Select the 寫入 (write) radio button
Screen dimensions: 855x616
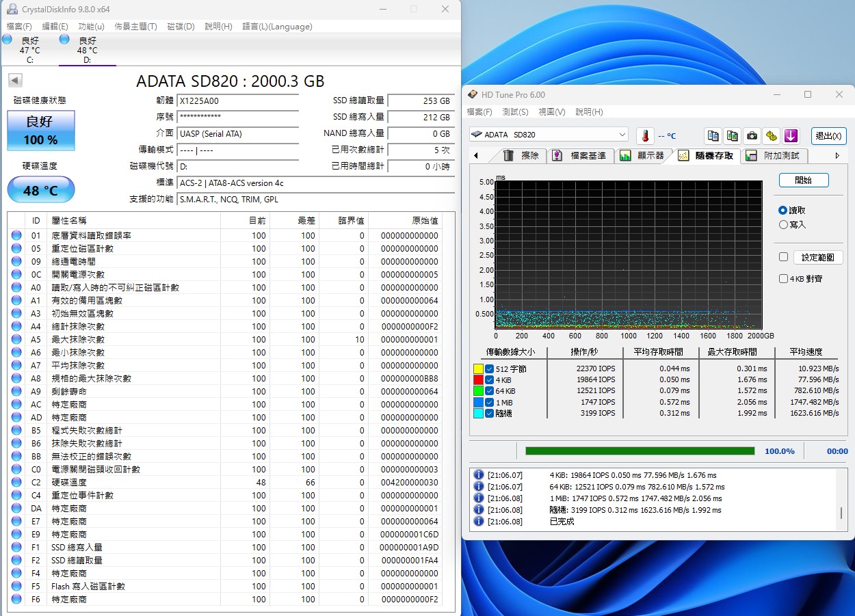click(x=783, y=224)
